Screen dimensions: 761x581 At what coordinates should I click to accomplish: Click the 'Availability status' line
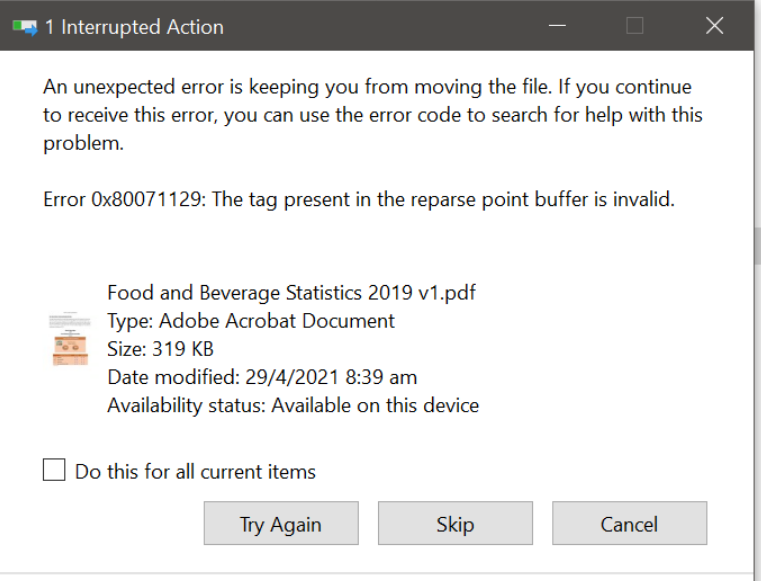click(x=293, y=405)
